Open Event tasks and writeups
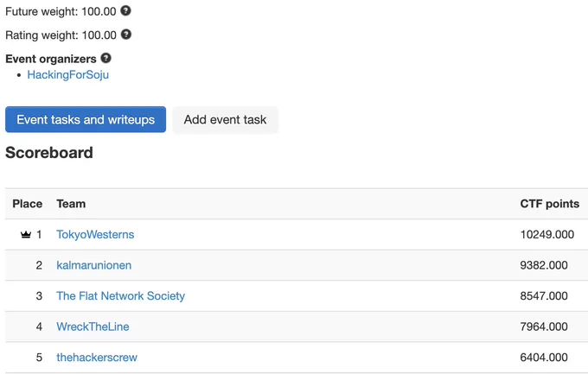The width and height of the screenshot is (588, 374). click(86, 119)
